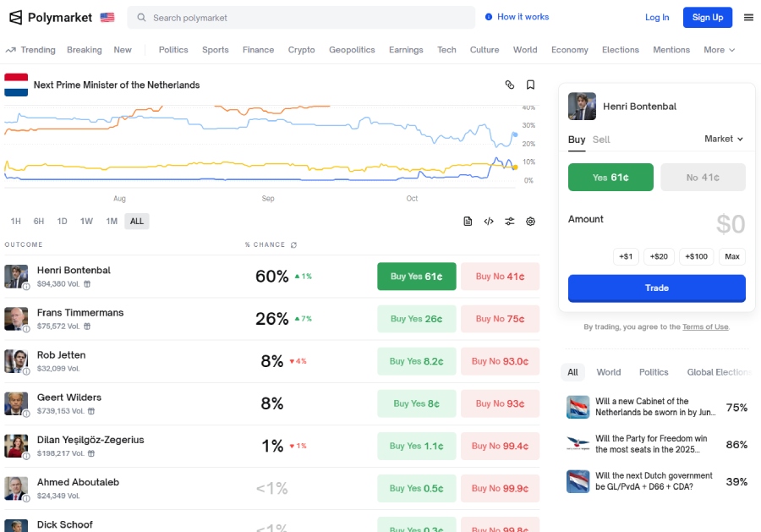Screen dimensions: 761x532
Task: Open the US flag region selector
Action: (x=107, y=17)
